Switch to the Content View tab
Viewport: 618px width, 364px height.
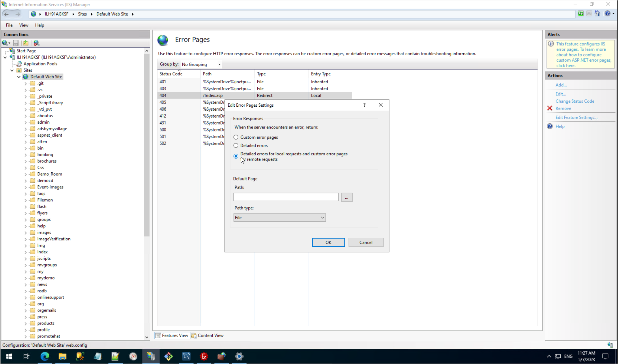coord(207,335)
